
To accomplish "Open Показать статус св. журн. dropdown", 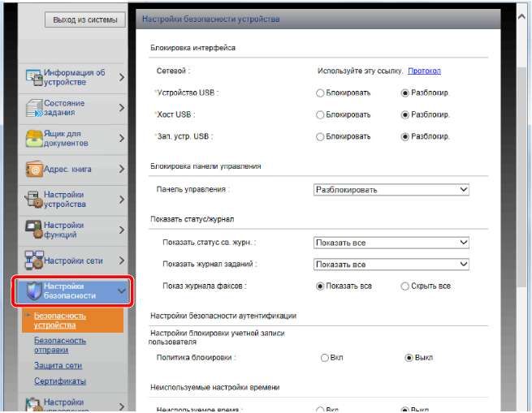I will point(391,243).
